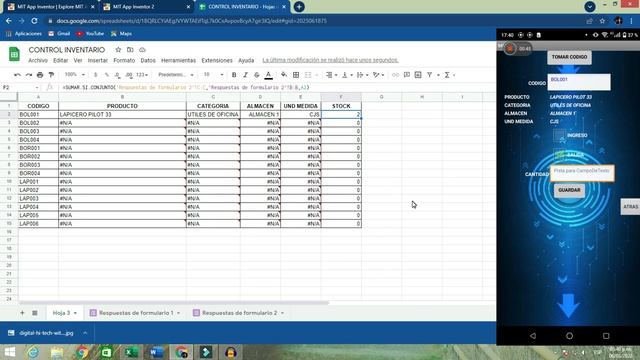The height and width of the screenshot is (360, 640).
Task: Tap ATRAS button in phone app
Action: click(630, 207)
